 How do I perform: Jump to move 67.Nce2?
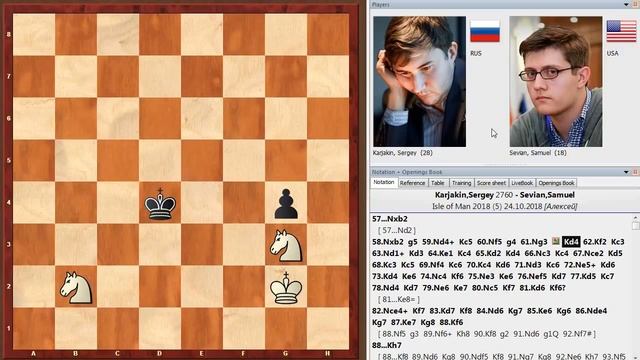(588, 253)
